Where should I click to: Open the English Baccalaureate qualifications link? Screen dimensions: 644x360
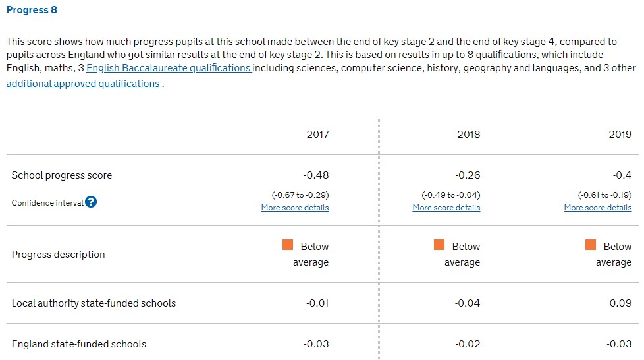169,68
